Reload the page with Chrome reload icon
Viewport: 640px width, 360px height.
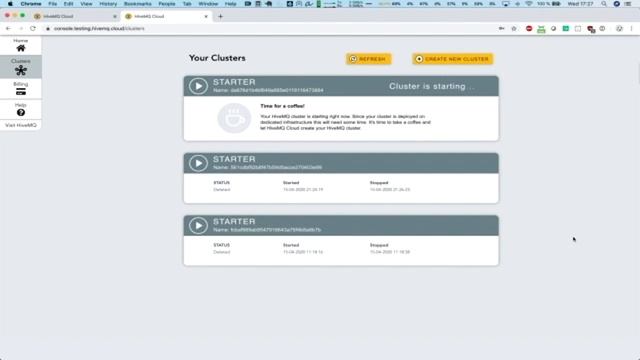click(33, 29)
